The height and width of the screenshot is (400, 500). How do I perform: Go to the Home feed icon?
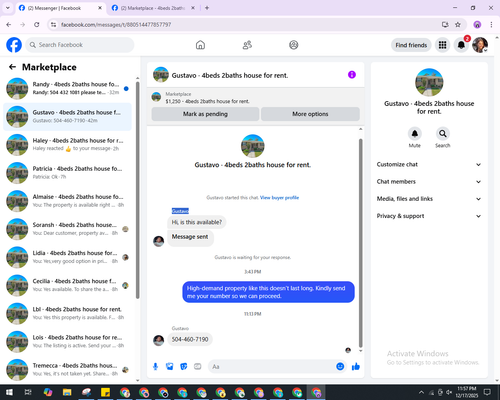[x=200, y=45]
